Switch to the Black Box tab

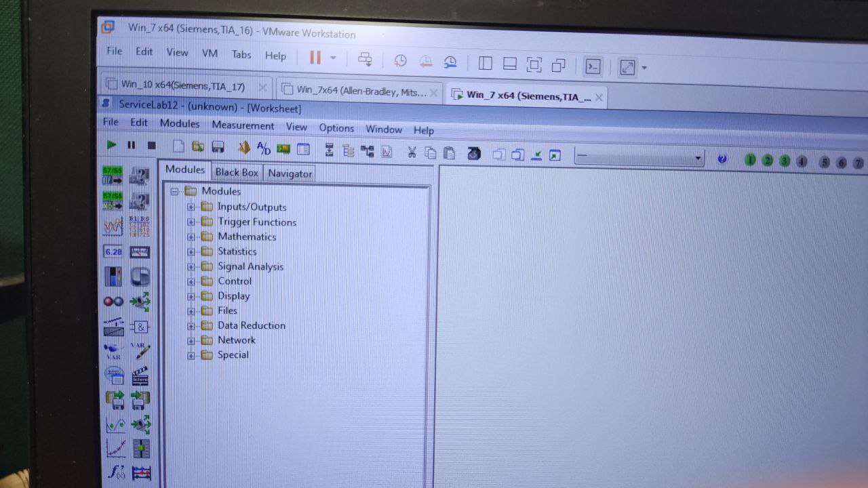click(x=237, y=172)
